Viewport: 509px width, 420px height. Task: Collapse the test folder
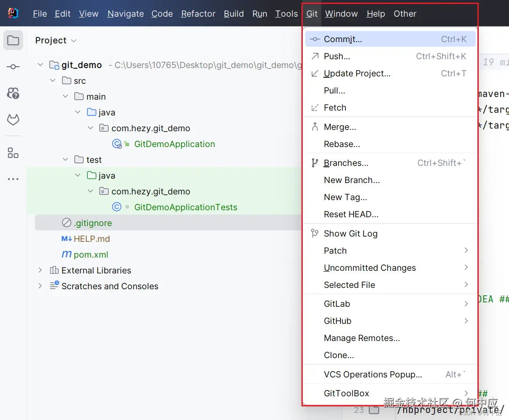coord(65,159)
